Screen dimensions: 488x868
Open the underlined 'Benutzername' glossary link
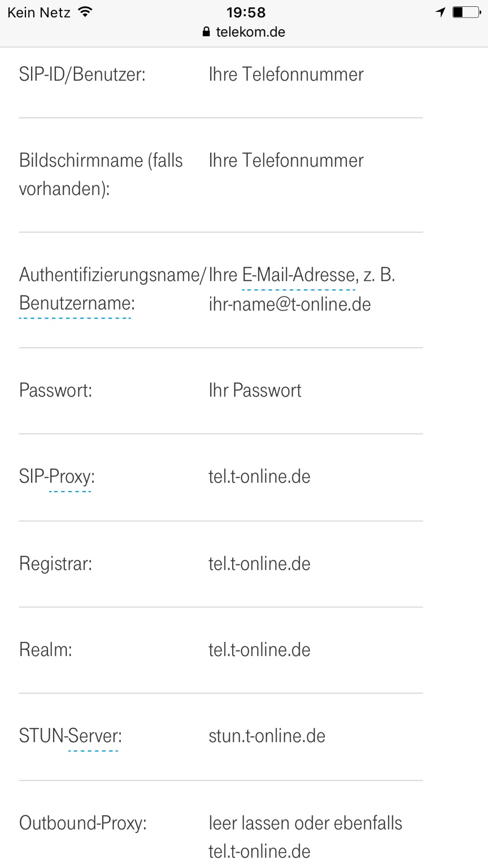point(75,303)
